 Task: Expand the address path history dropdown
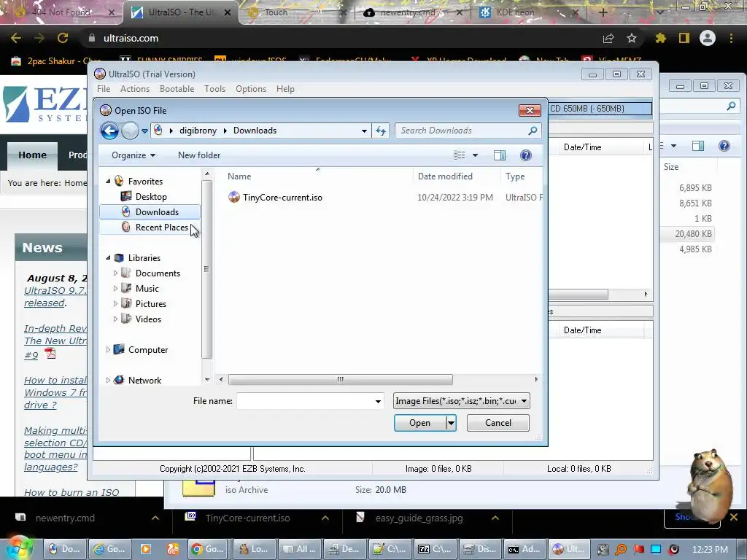(x=364, y=131)
